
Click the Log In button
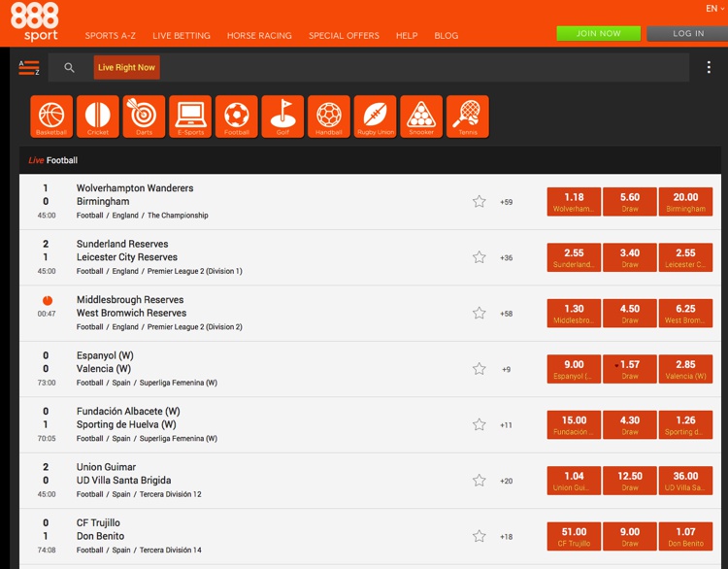[687, 33]
